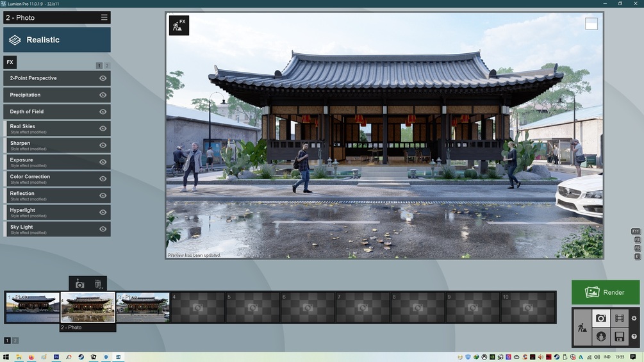The image size is (644, 362).
Task: Open the Reflection effect settings
Action: [x=57, y=195]
